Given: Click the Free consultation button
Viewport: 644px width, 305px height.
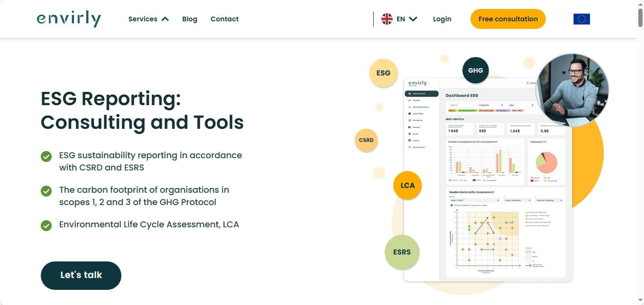Looking at the screenshot, I should click(x=508, y=19).
